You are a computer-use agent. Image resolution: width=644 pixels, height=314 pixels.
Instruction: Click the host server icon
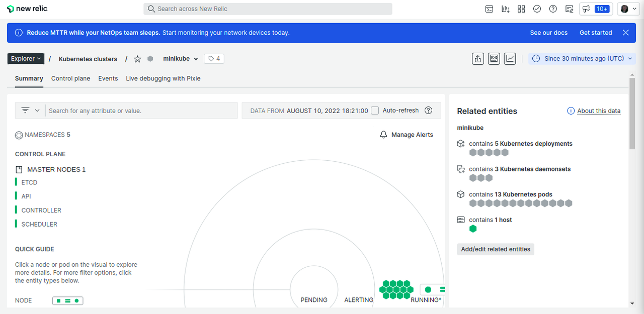[460, 220]
